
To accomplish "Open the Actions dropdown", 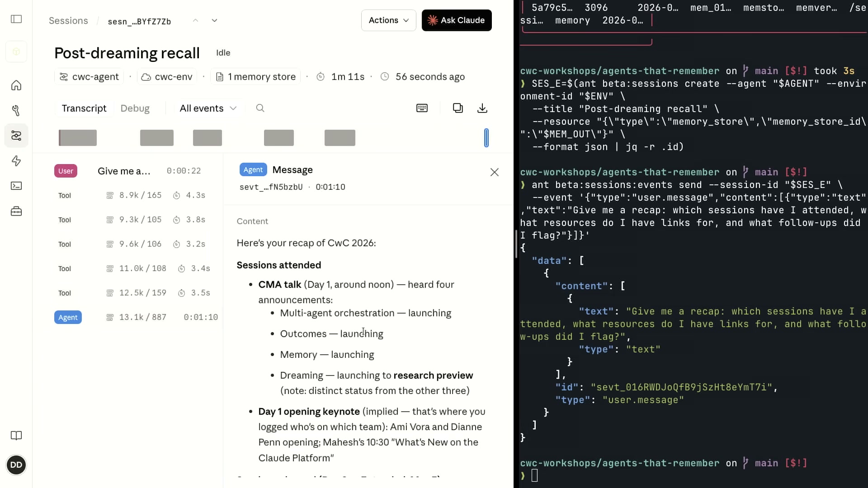I will click(x=389, y=20).
